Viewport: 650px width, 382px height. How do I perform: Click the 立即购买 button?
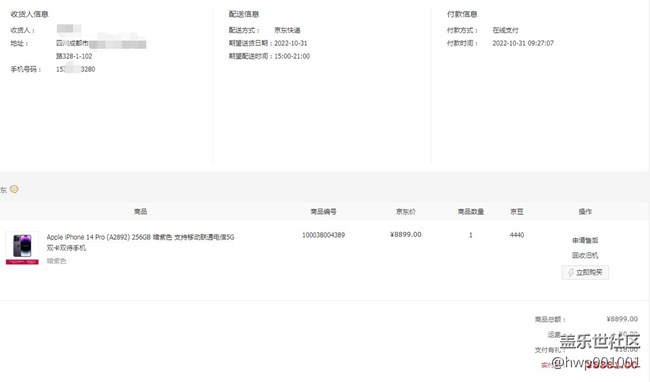tap(585, 272)
